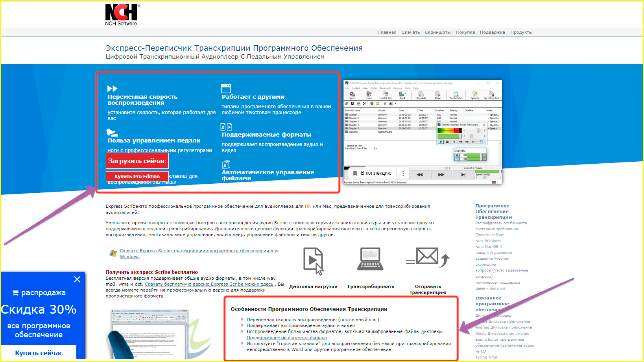
Task: Click the В коллекцию save button
Action: pyautogui.click(x=372, y=173)
